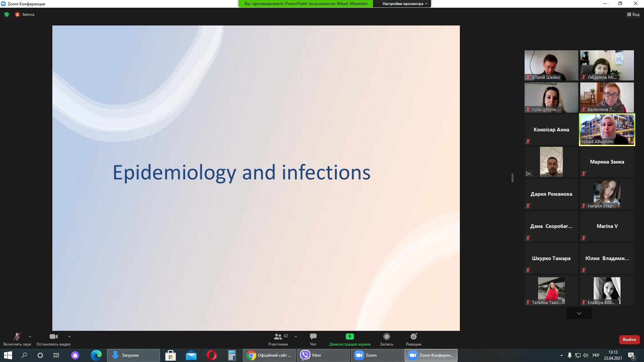Select Наталя Стар... participant tile
Image resolution: width=644 pixels, height=362 pixels.
point(607,194)
